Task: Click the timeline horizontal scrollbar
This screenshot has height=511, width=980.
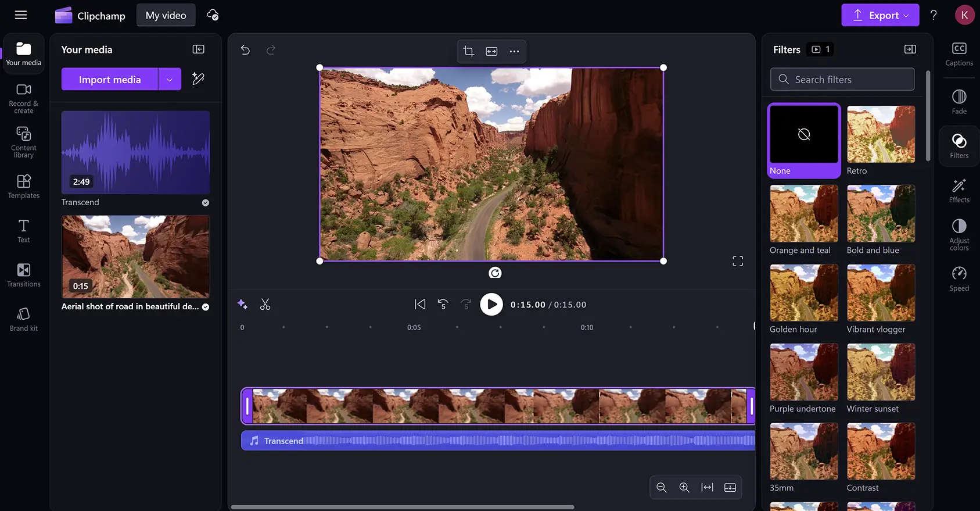Action: tap(403, 507)
